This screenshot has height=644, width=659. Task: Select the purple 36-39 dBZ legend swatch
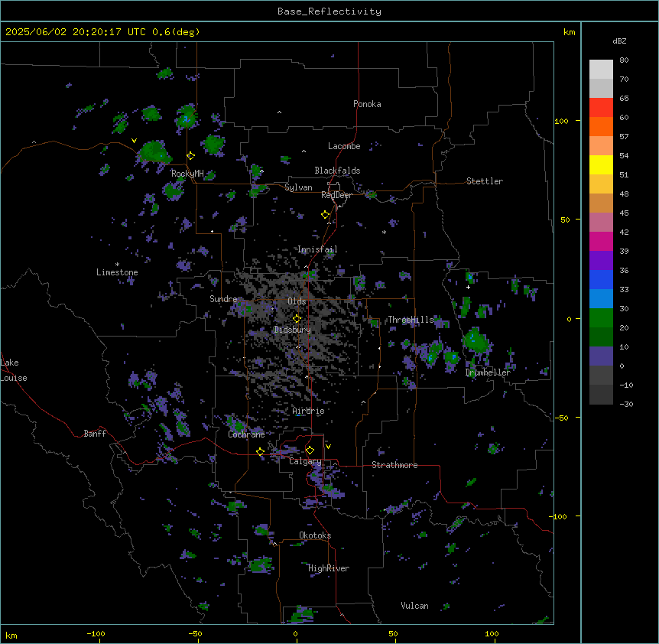[601, 261]
